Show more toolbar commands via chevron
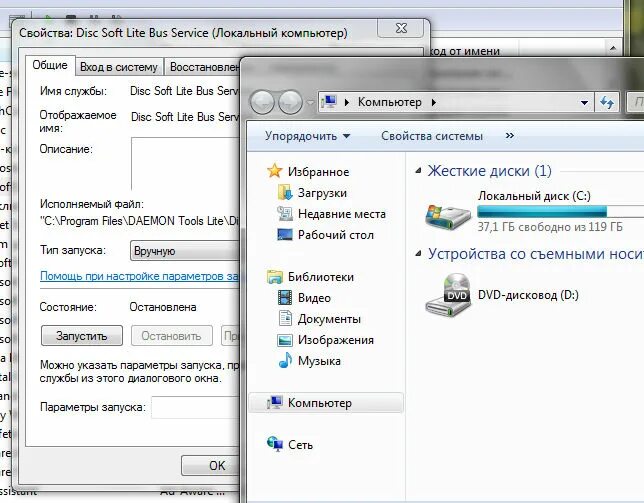Viewport: 644px width, 503px height. (510, 136)
